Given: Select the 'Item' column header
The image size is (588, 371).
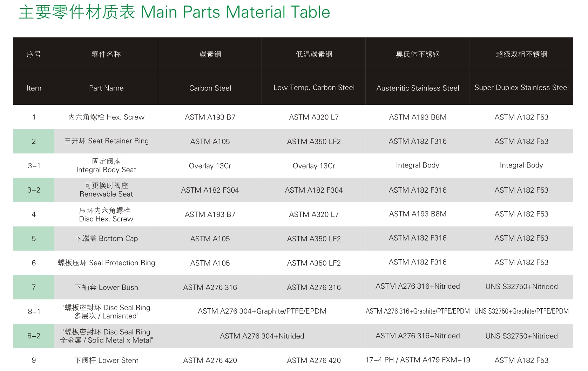Looking at the screenshot, I should tap(34, 88).
